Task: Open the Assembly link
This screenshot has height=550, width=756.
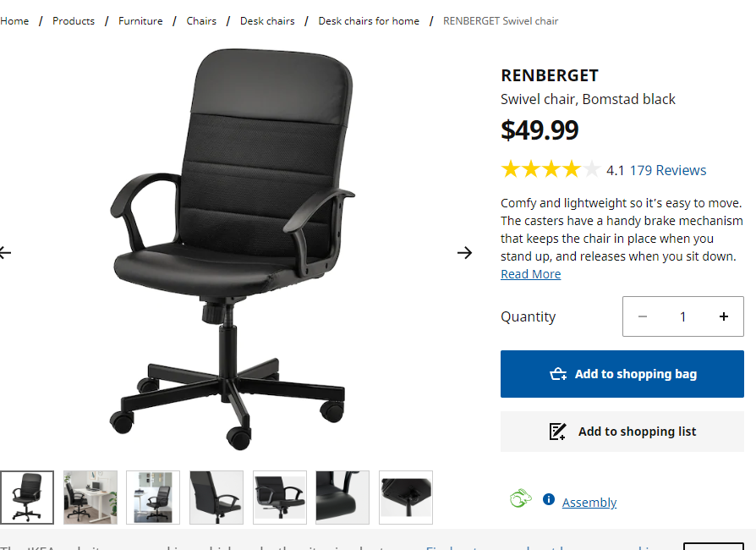Action: (x=589, y=503)
